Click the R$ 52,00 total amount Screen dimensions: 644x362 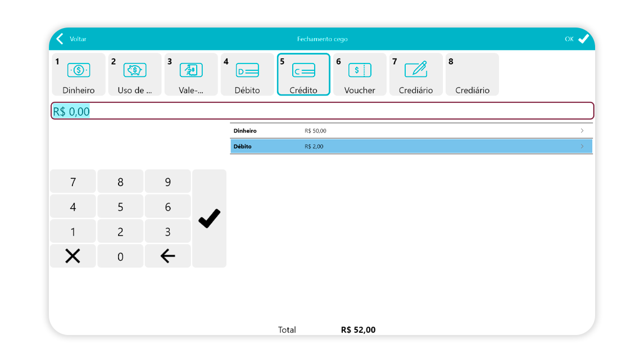[358, 330]
